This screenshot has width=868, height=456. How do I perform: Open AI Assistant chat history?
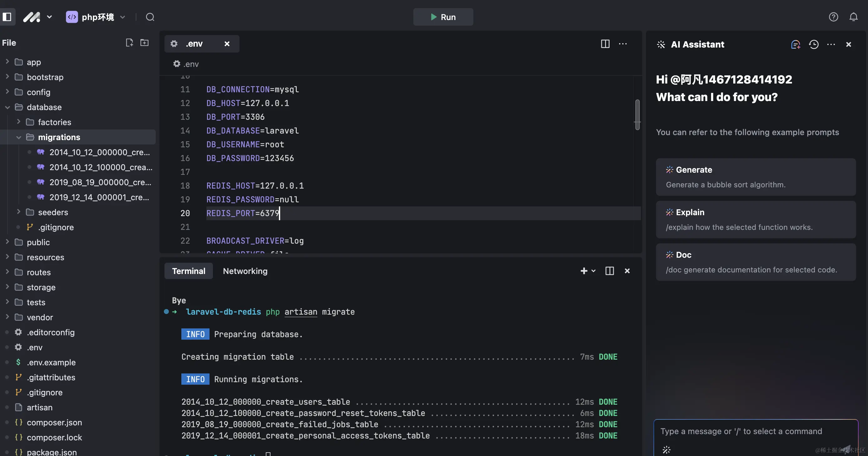pos(814,44)
